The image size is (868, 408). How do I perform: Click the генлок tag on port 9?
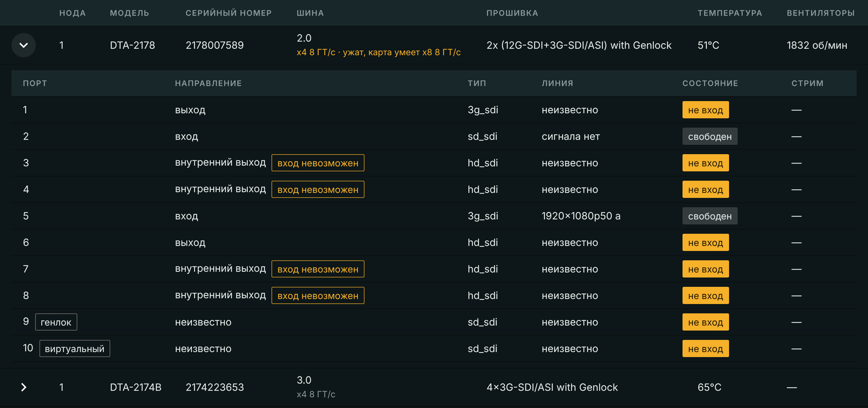(x=56, y=322)
